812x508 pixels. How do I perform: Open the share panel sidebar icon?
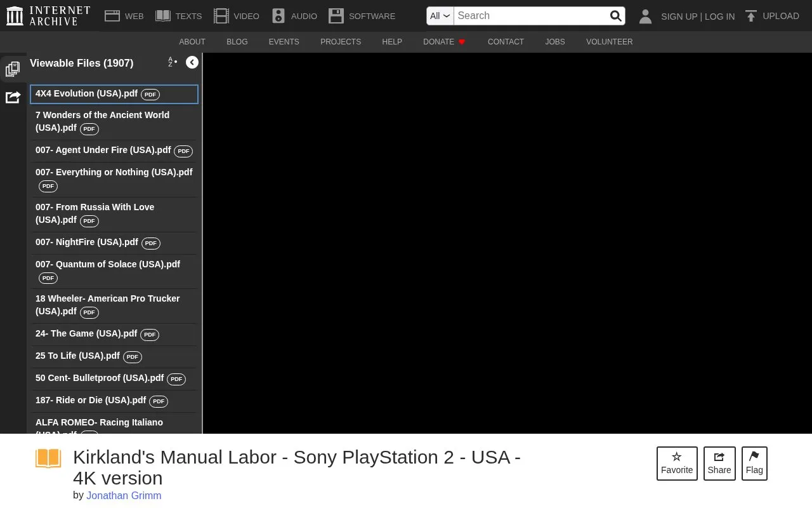point(13,97)
